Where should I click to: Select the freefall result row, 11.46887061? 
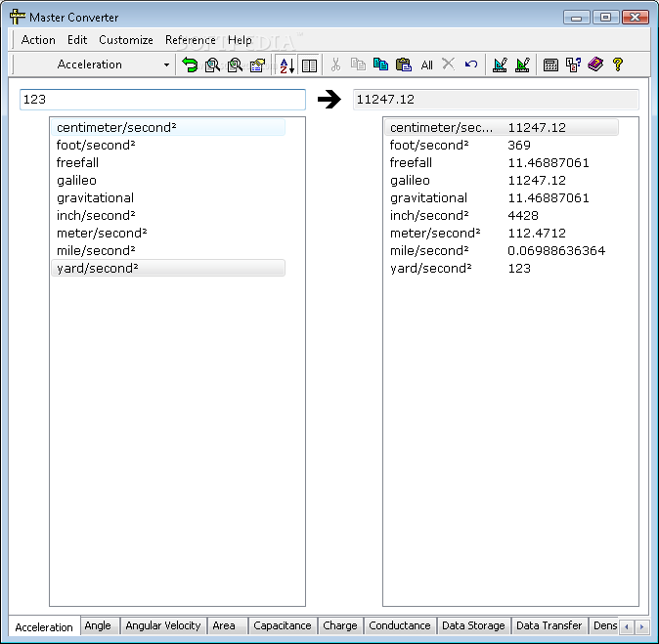coord(502,162)
